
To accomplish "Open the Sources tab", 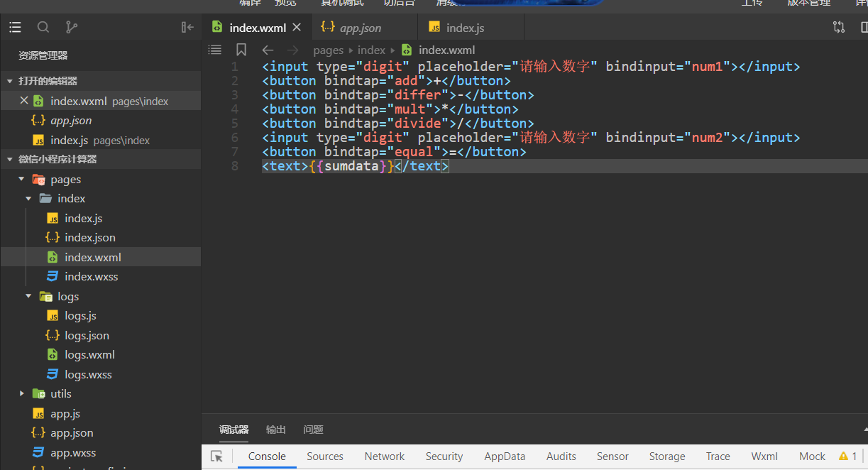I will [x=325, y=457].
